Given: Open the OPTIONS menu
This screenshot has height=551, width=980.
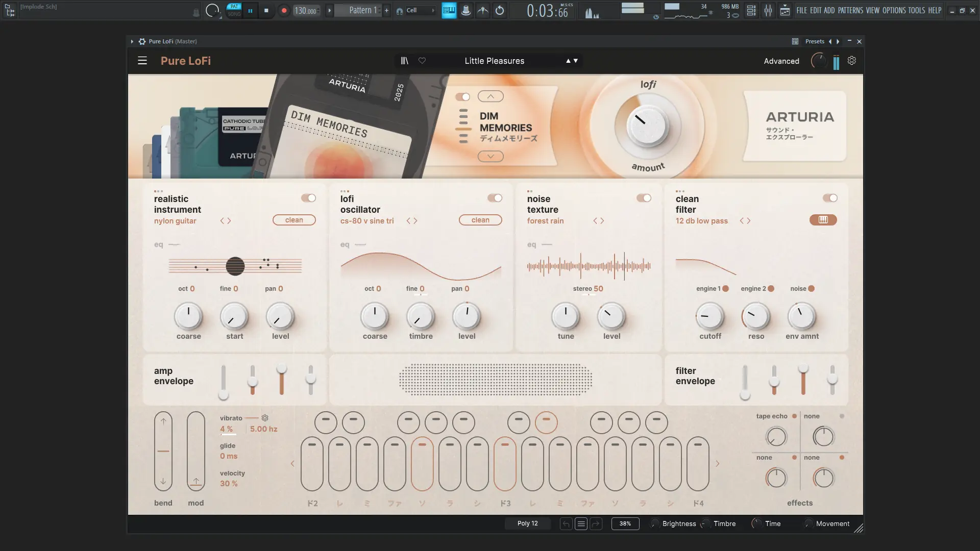Looking at the screenshot, I should (x=894, y=10).
